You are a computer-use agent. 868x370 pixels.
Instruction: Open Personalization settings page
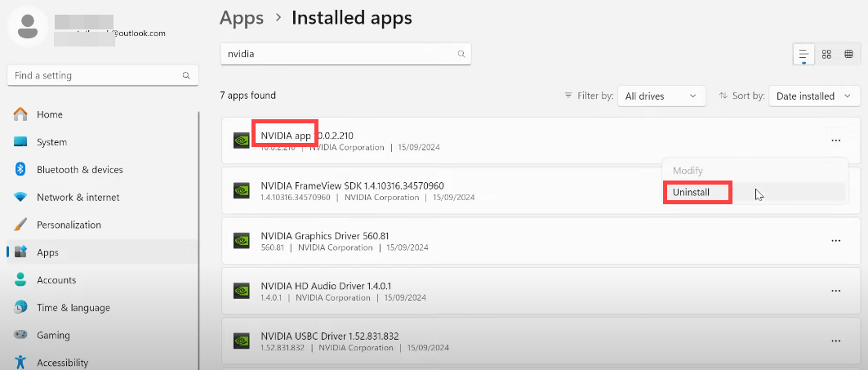coord(69,225)
